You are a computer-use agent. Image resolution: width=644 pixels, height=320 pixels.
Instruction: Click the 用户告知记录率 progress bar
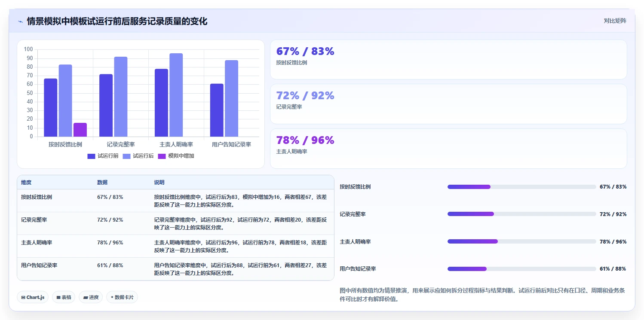coord(522,269)
